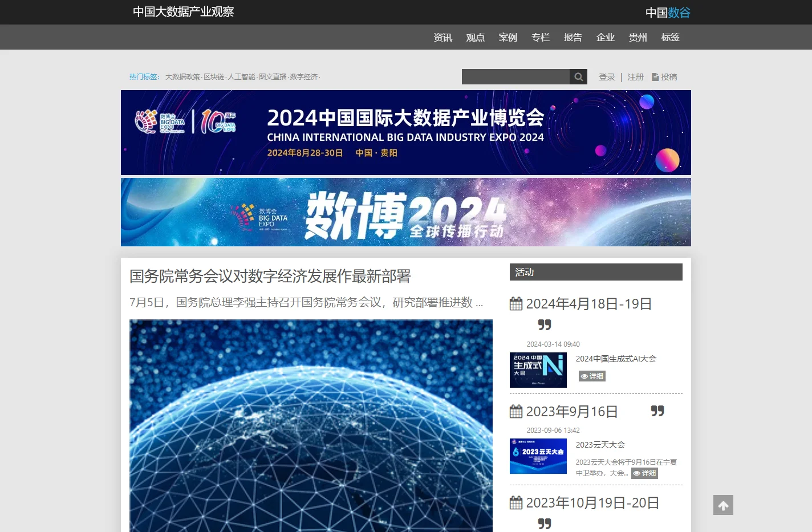Open the globe network article image
Viewport: 812px width, 532px height.
point(311,425)
